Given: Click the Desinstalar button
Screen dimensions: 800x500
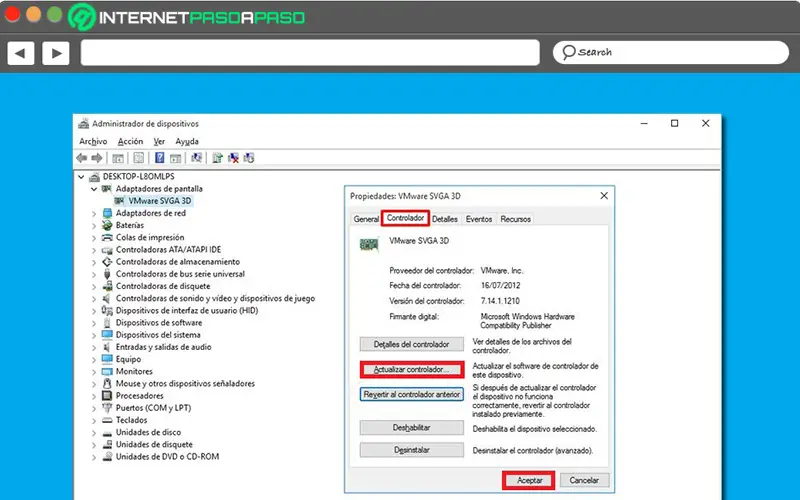Looking at the screenshot, I should pos(411,450).
